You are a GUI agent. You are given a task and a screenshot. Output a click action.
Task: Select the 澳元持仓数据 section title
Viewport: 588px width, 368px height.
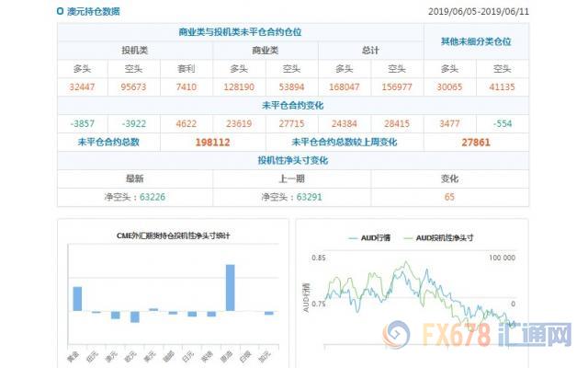coord(94,11)
